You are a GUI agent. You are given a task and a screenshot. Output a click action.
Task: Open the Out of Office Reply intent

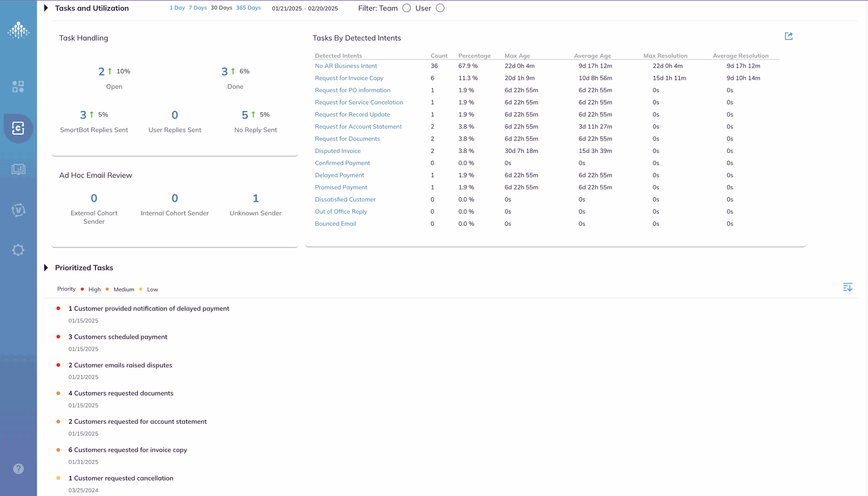point(341,212)
